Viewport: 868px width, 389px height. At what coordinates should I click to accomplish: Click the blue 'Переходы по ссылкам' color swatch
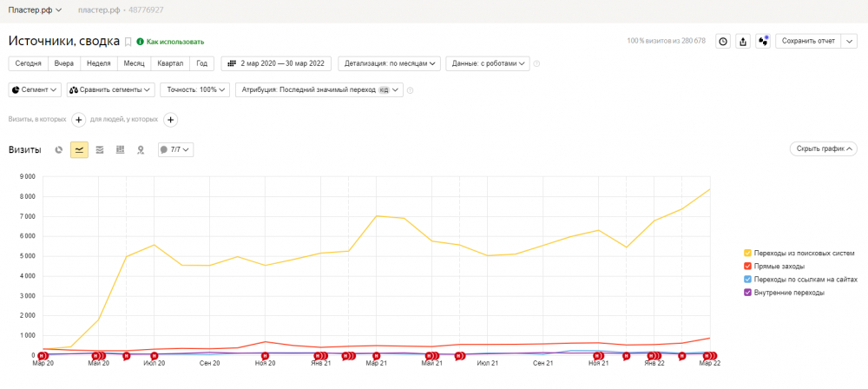click(747, 280)
